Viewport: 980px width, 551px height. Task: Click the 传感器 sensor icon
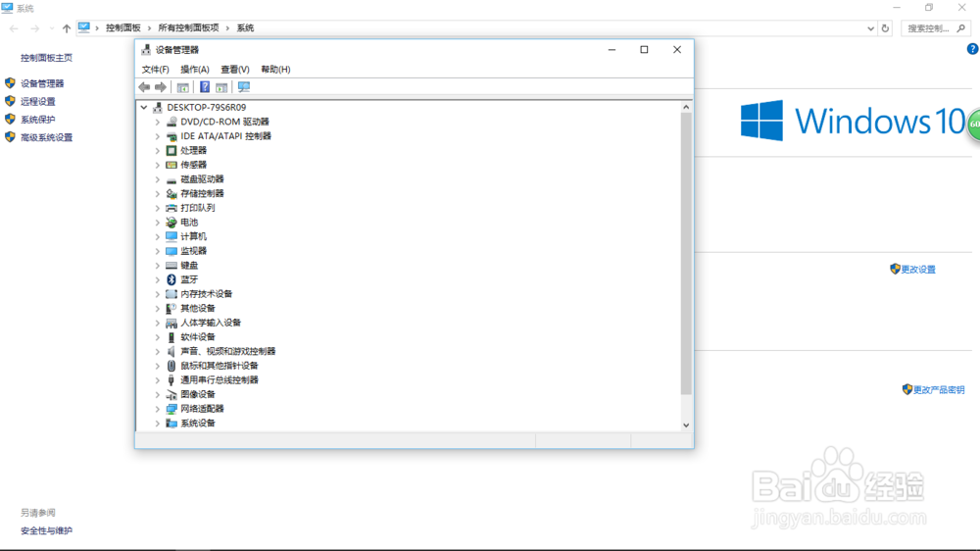[171, 165]
